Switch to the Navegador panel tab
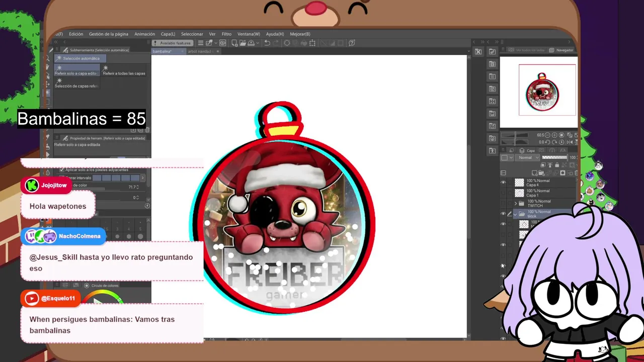This screenshot has height=362, width=644. (x=561, y=50)
